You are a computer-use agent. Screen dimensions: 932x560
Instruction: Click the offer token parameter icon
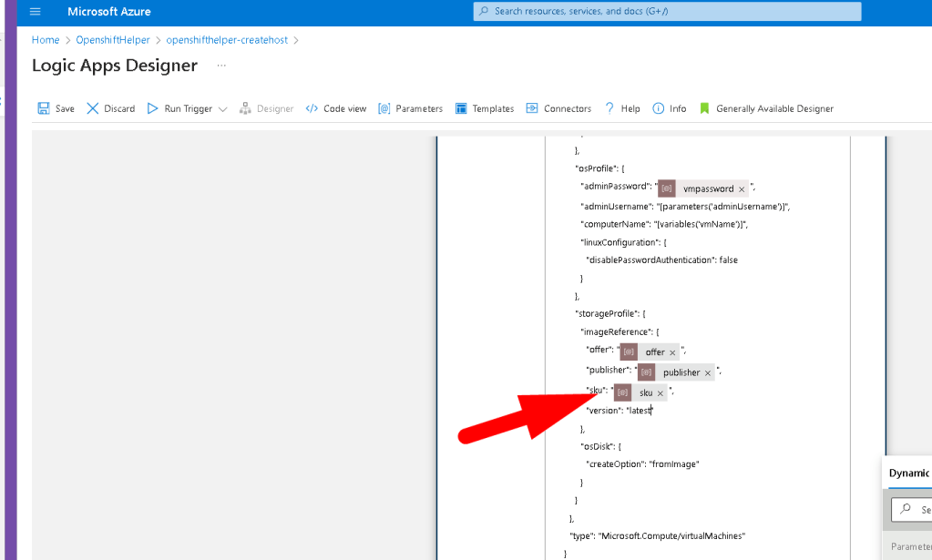(629, 351)
